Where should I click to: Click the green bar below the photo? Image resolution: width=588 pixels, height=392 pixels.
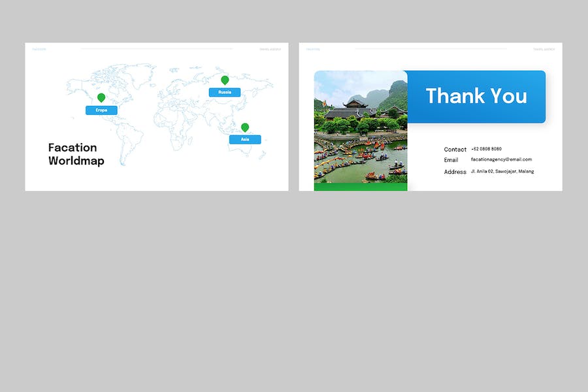361,187
